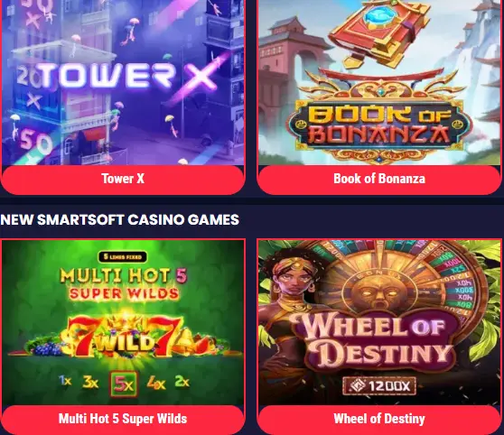Screen dimensions: 504x435
Task: Open the Tower X game thumbnail
Action: (123, 82)
